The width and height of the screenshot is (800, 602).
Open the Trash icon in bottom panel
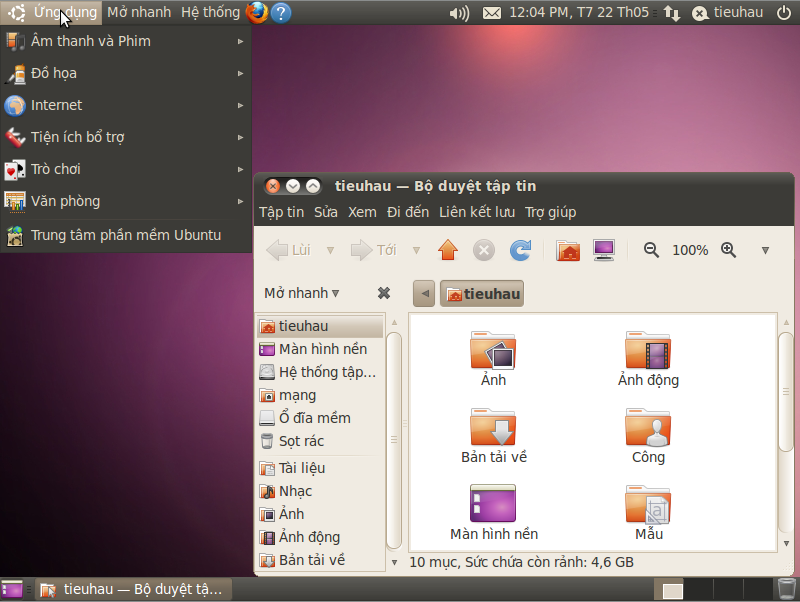pyautogui.click(x=786, y=589)
